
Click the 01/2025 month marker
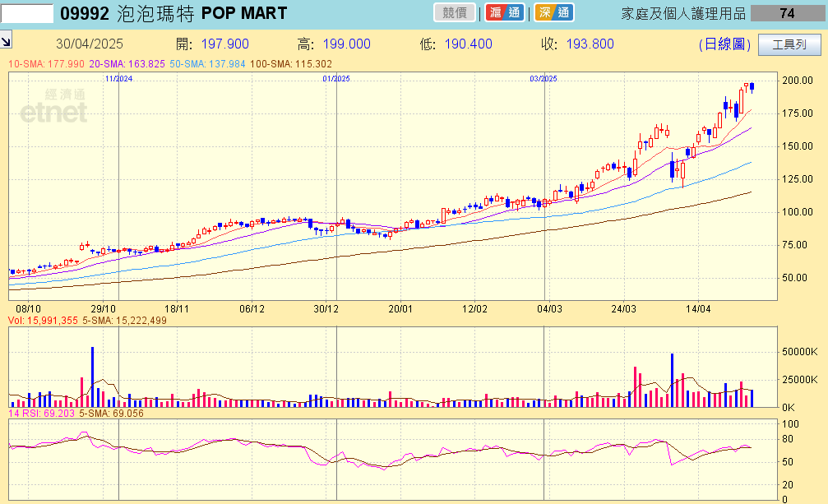pyautogui.click(x=336, y=79)
